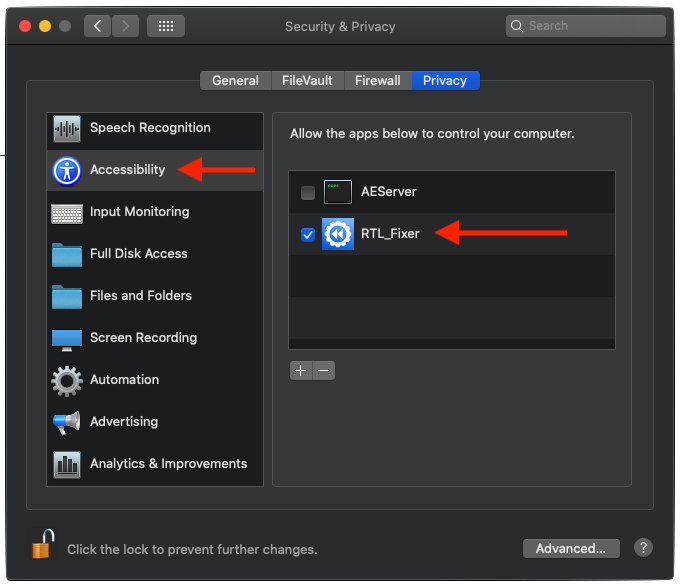Click the Advanced... button
680x586 pixels.
(x=571, y=548)
